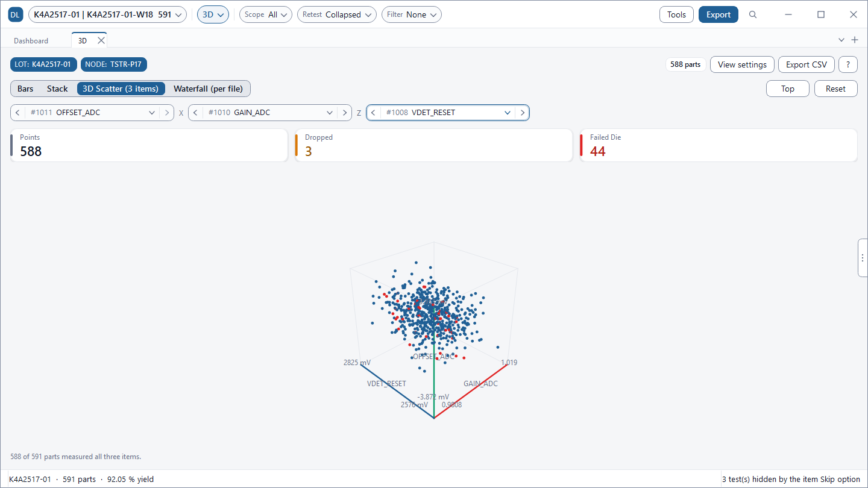Go to previous item before GAIN_ADC
868x488 pixels.
click(x=196, y=113)
